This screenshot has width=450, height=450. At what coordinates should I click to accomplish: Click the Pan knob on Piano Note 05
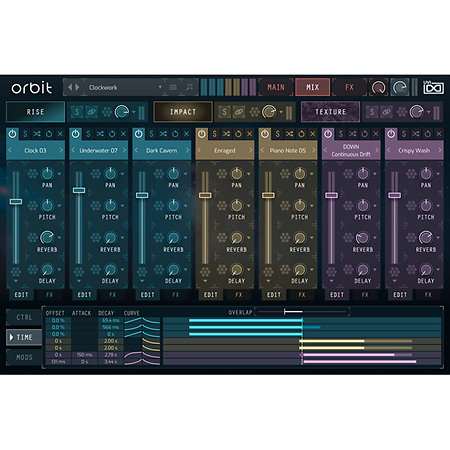click(x=300, y=173)
